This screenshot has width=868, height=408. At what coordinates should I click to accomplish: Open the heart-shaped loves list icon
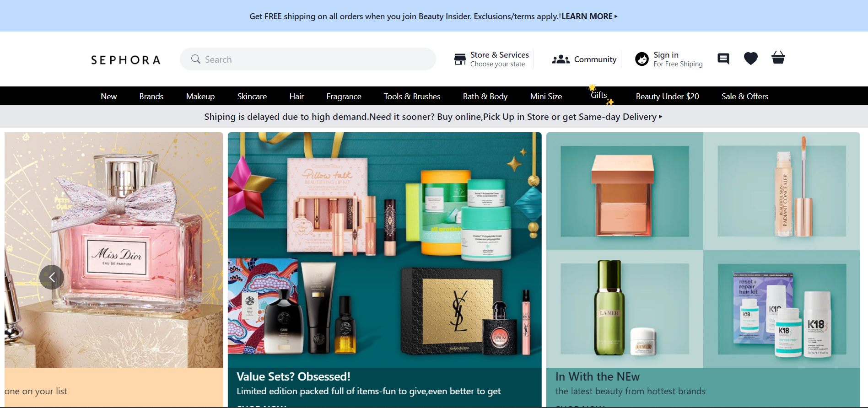[750, 59]
